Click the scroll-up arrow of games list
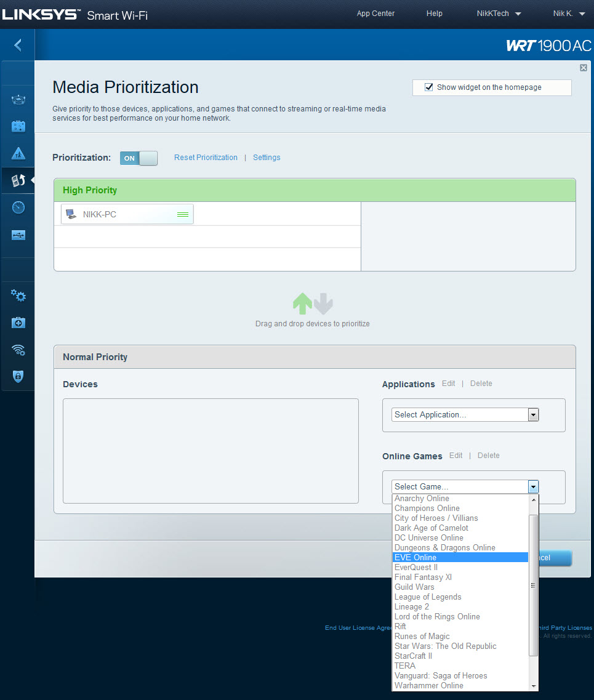594x700 pixels. coord(533,499)
